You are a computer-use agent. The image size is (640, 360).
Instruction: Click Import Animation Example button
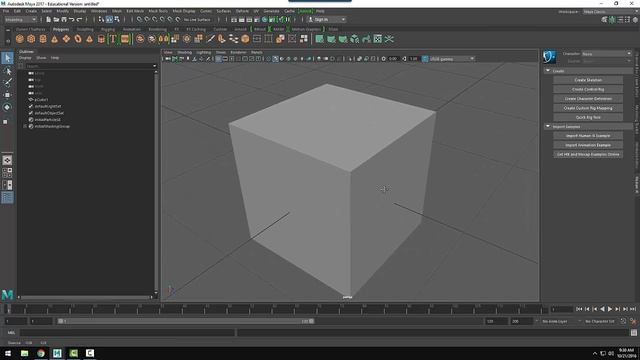[x=588, y=145]
